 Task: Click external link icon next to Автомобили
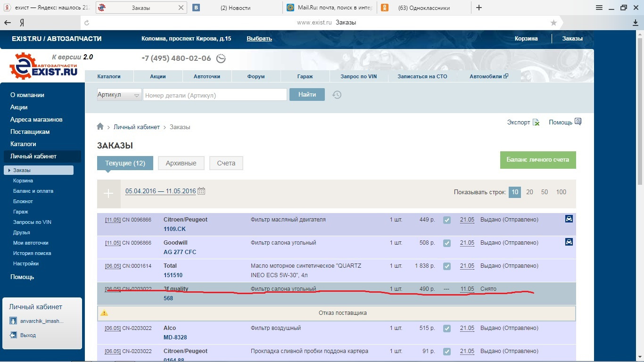tap(506, 76)
